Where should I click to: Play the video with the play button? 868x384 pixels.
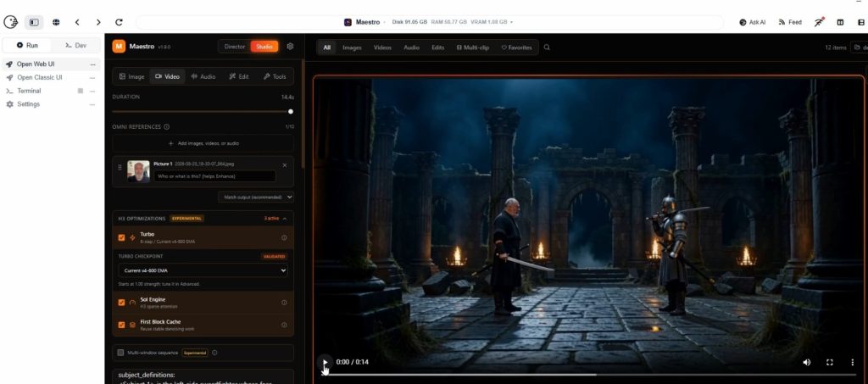pos(325,363)
